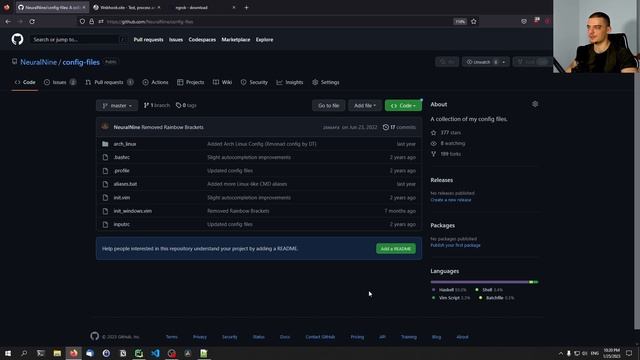Click the GitHub Octocat logo in header
The image size is (640, 360).
click(x=17, y=40)
